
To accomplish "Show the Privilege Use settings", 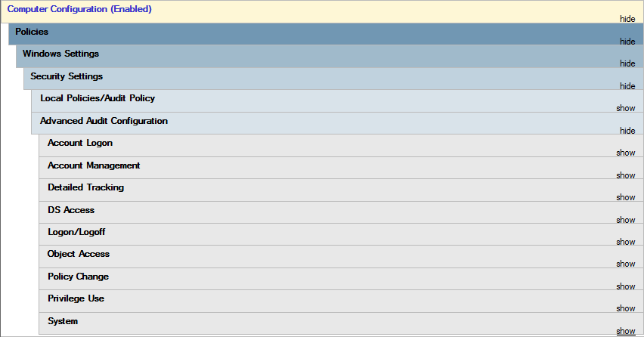I will (625, 308).
